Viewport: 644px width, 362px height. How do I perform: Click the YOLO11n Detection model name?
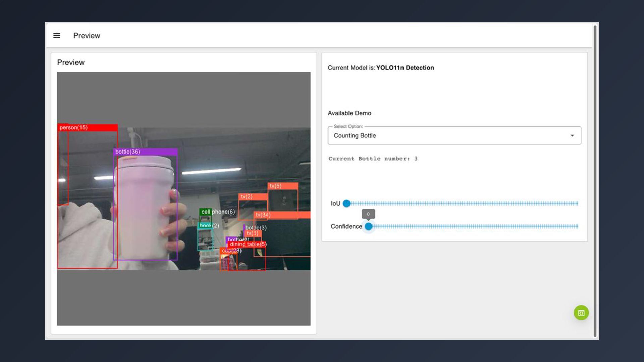405,68
